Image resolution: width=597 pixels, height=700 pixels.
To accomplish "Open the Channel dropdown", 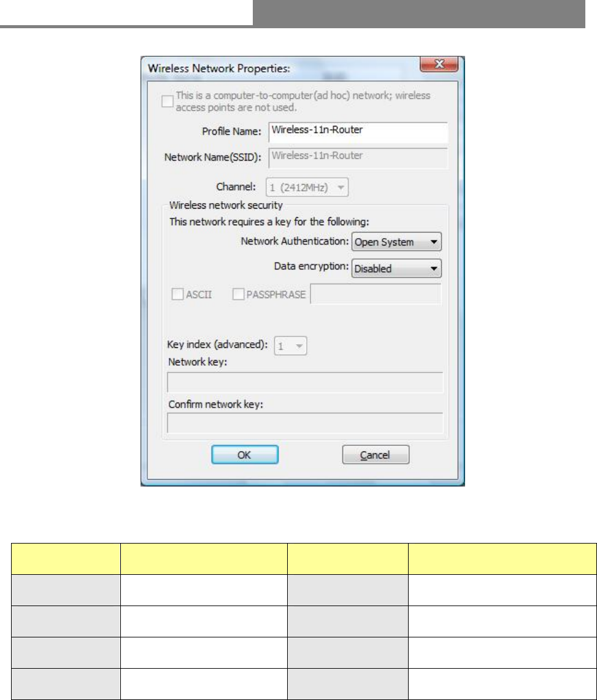I will (307, 188).
